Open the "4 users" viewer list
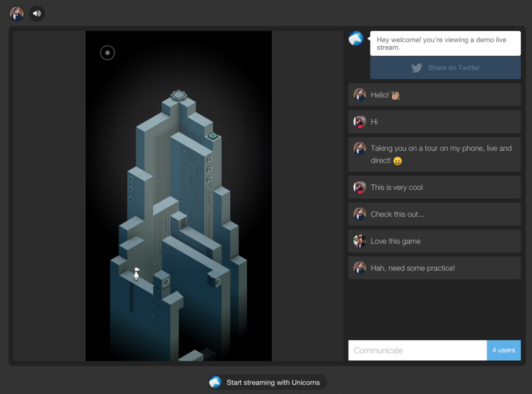 point(503,350)
